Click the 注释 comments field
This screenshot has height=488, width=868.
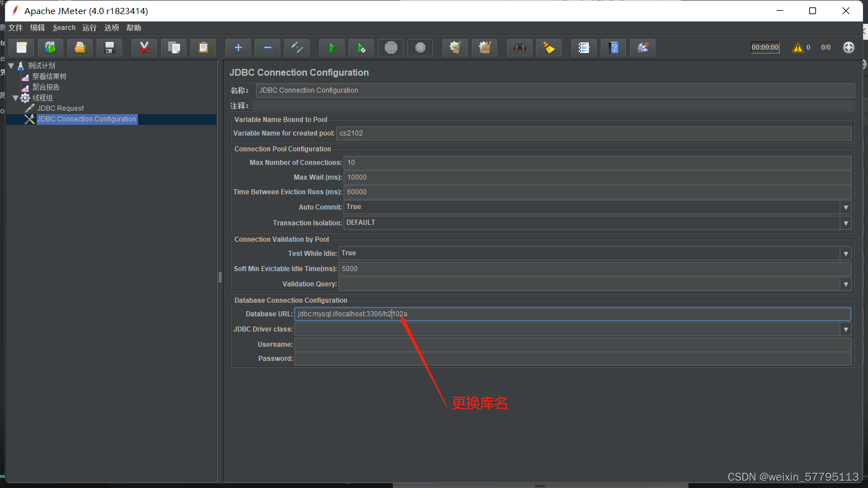553,106
